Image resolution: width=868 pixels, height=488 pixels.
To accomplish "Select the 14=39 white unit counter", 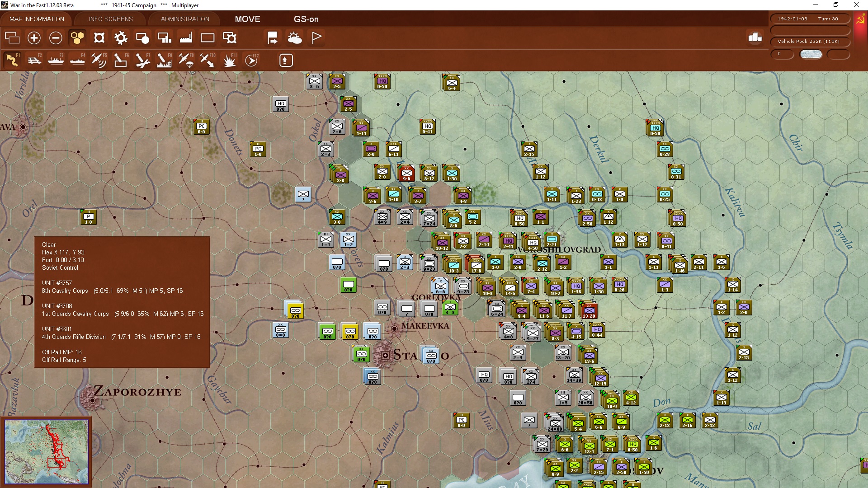I will click(x=574, y=375).
